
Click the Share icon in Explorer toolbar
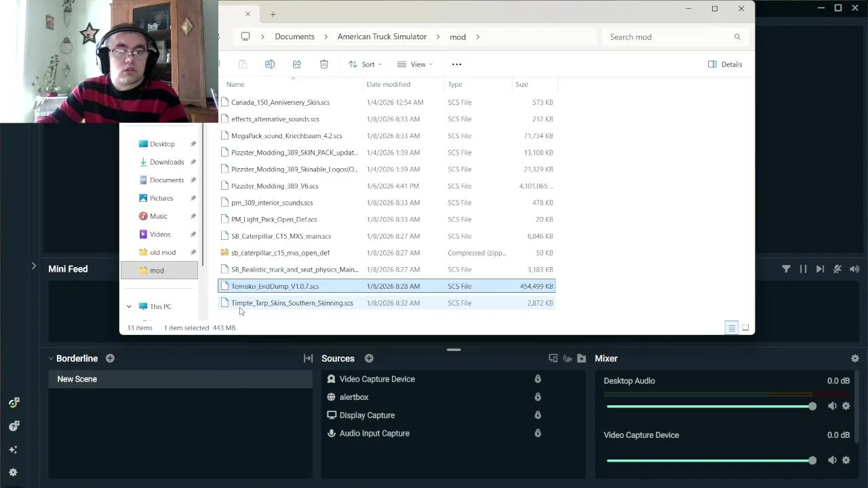297,64
